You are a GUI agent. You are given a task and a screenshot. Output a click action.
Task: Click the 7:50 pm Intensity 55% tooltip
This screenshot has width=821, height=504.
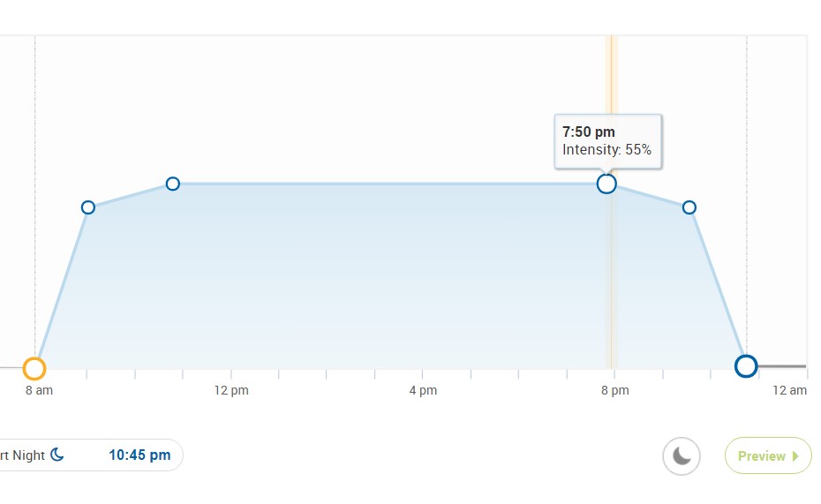click(x=607, y=141)
